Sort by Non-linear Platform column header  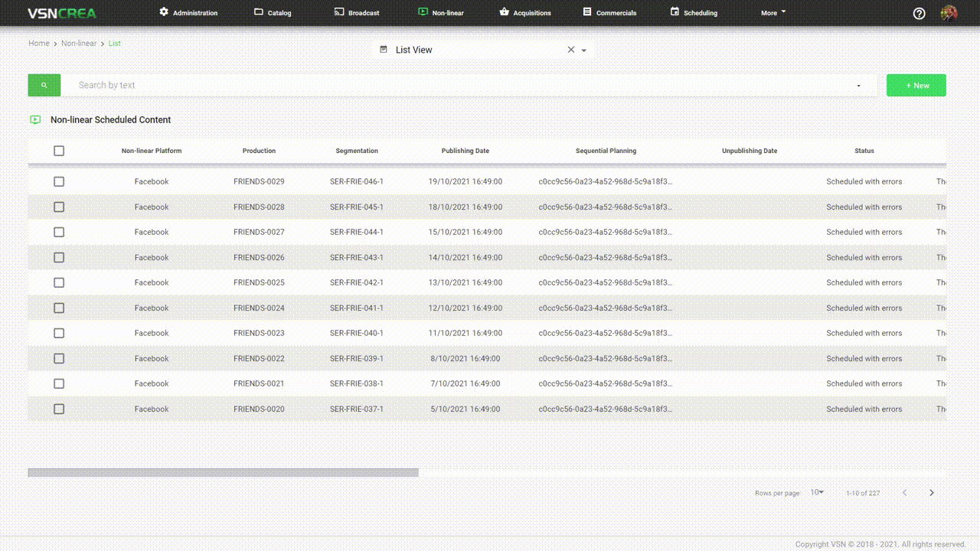point(152,151)
